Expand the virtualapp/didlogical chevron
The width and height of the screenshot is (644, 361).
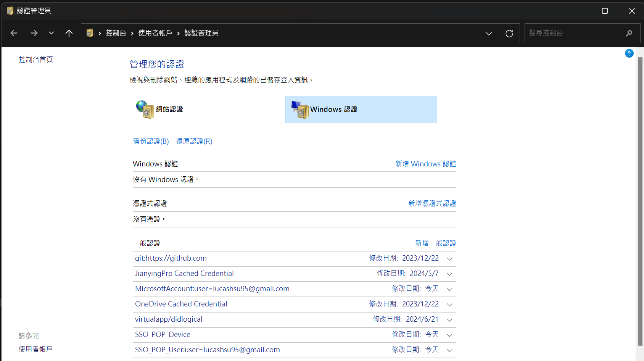click(x=450, y=320)
